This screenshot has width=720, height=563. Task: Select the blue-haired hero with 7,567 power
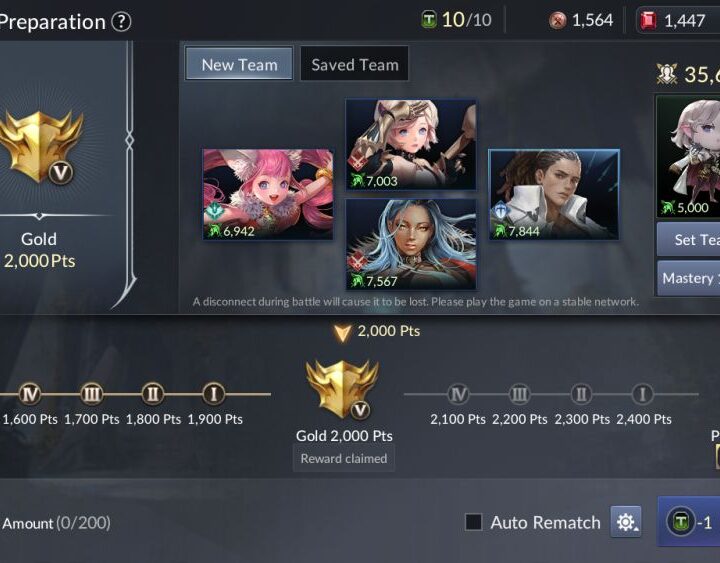411,244
